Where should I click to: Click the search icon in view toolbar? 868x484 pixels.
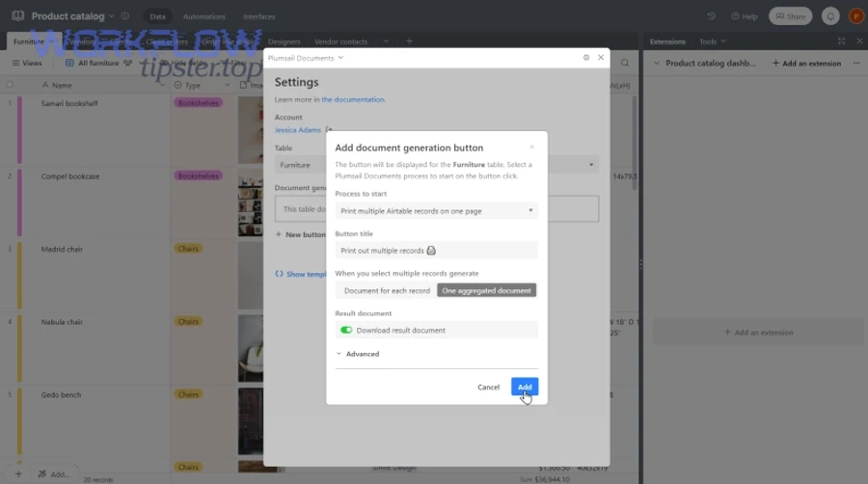[x=624, y=63]
